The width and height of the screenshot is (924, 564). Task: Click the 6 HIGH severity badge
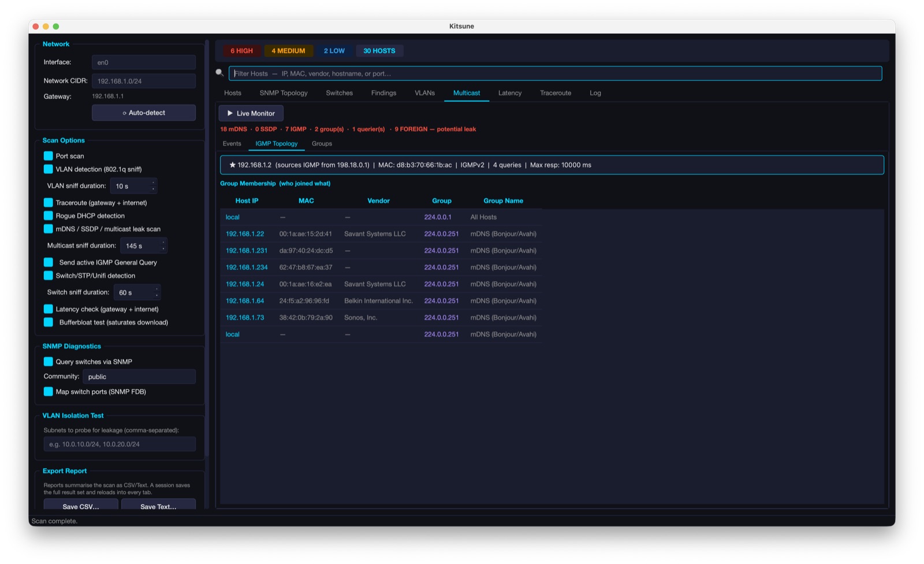click(241, 51)
